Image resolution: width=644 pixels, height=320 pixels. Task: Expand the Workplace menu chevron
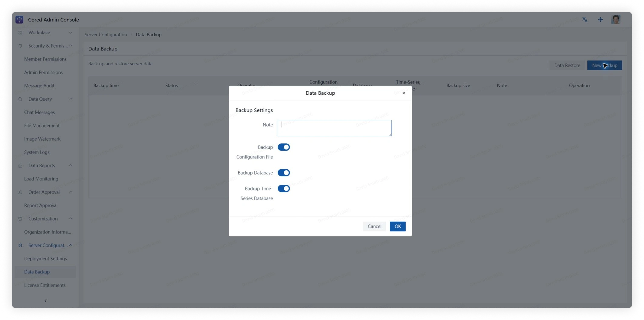[x=71, y=33]
